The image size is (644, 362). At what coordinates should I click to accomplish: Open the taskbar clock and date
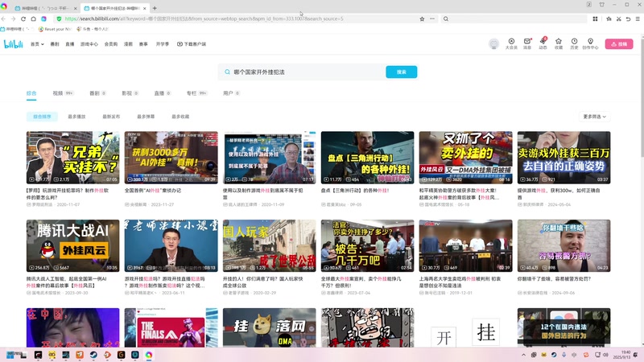pyautogui.click(x=622, y=355)
